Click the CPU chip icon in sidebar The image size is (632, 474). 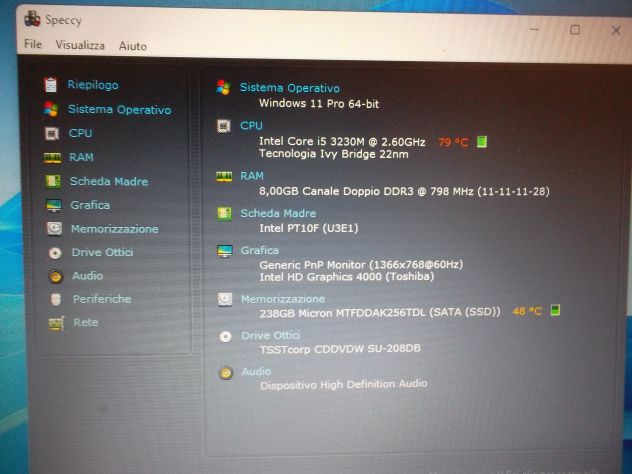pos(52,133)
